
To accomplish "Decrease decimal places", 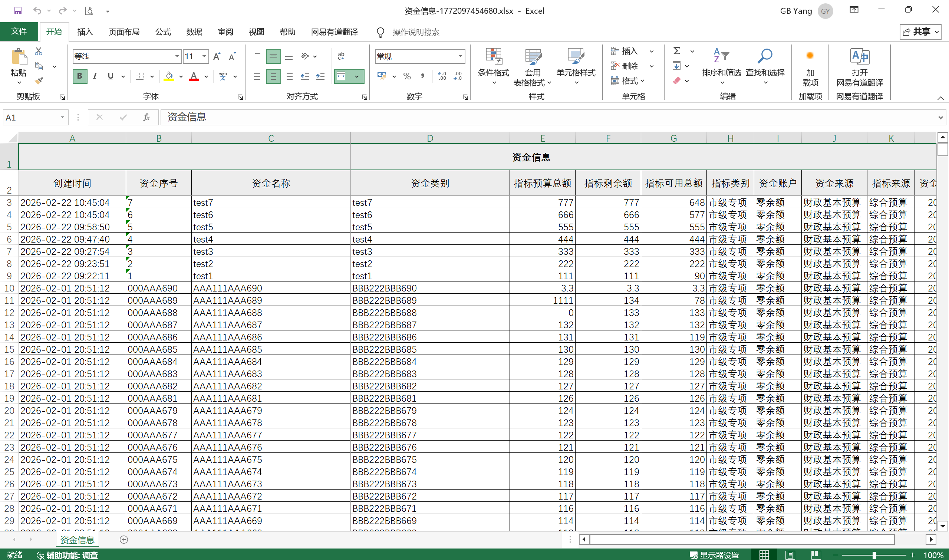I will click(x=458, y=76).
